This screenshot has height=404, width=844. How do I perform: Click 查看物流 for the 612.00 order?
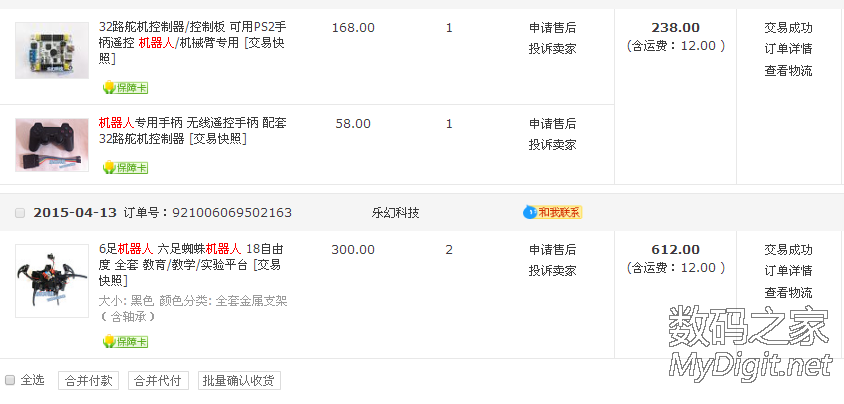[788, 292]
